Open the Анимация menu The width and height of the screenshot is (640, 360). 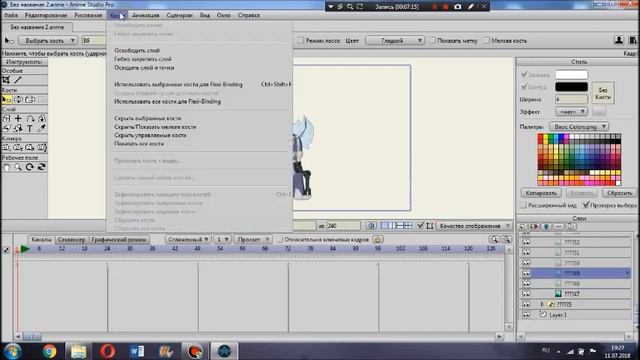point(145,15)
